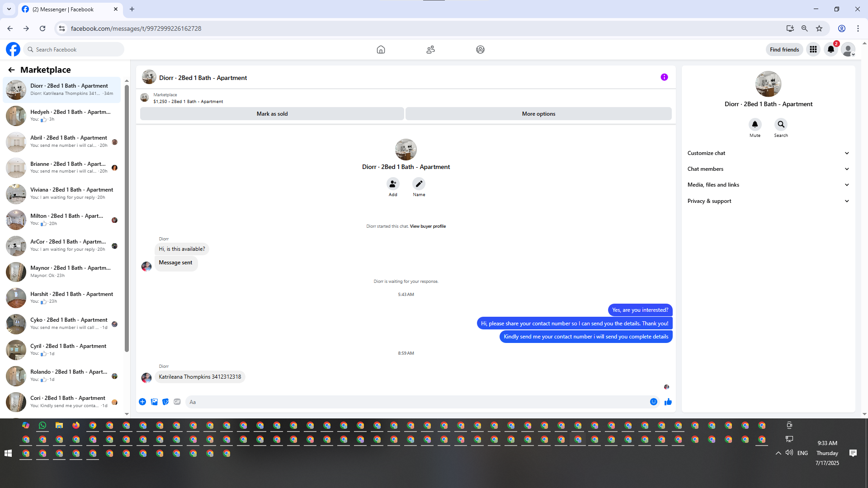Open the Abril apartment conversation
The height and width of the screenshot is (488, 868).
62,142
